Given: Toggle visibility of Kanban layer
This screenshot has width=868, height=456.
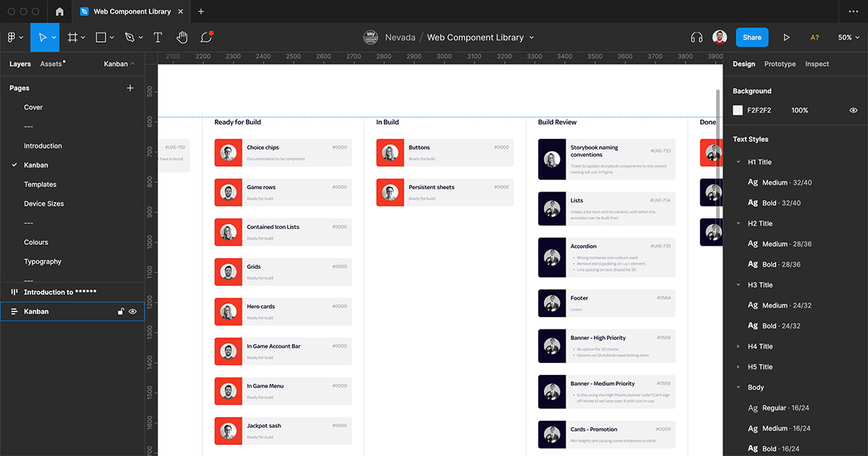Looking at the screenshot, I should click(132, 311).
